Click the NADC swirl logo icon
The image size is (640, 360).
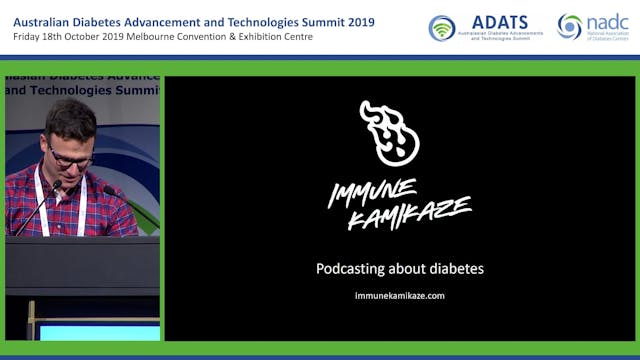pyautogui.click(x=570, y=27)
